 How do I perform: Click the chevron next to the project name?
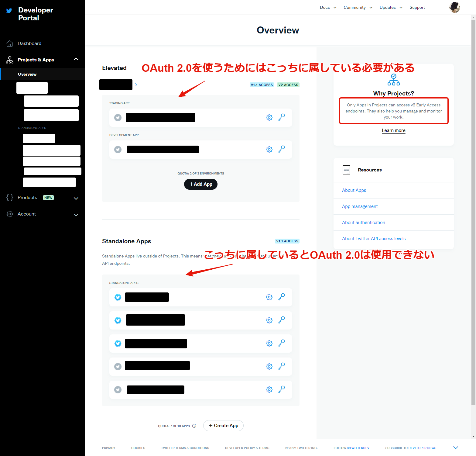tap(136, 85)
